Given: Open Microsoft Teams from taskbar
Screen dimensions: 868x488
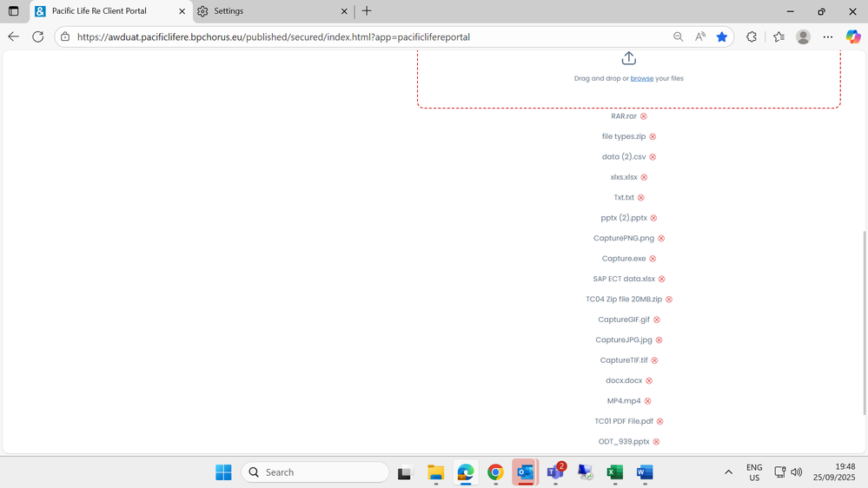Looking at the screenshot, I should click(x=555, y=472).
